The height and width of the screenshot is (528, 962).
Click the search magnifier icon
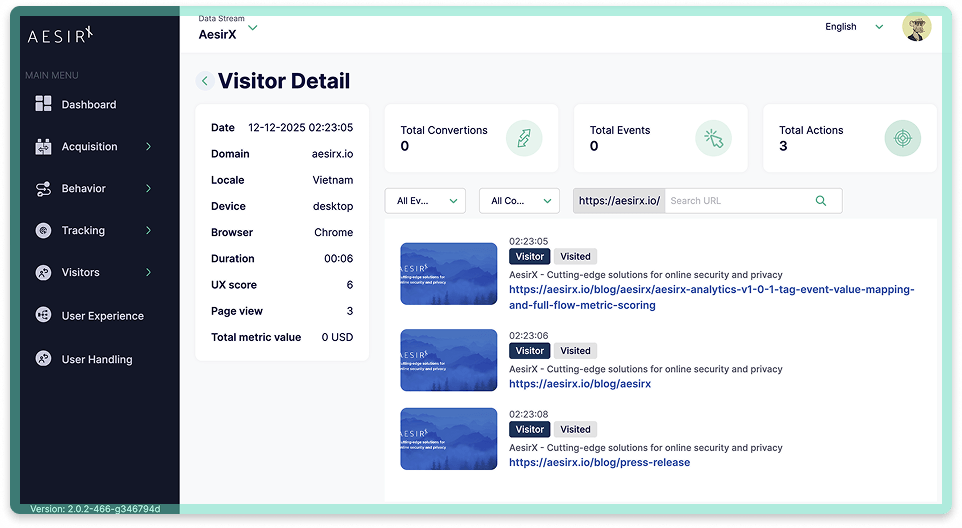click(x=821, y=201)
